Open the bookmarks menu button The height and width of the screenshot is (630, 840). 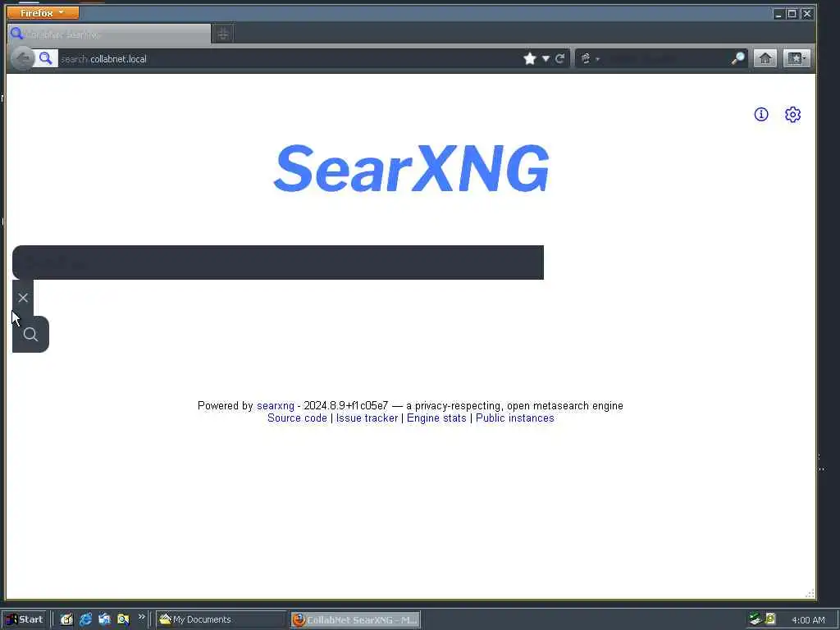797,58
